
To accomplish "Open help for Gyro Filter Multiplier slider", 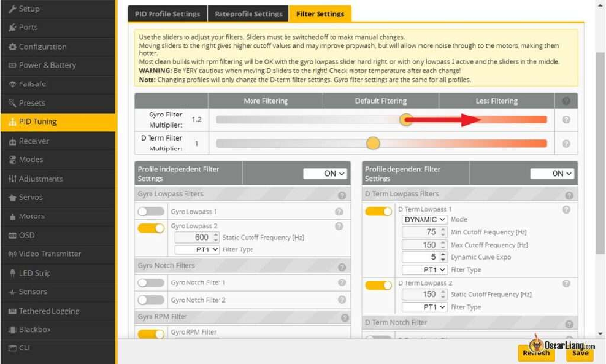I will (566, 119).
